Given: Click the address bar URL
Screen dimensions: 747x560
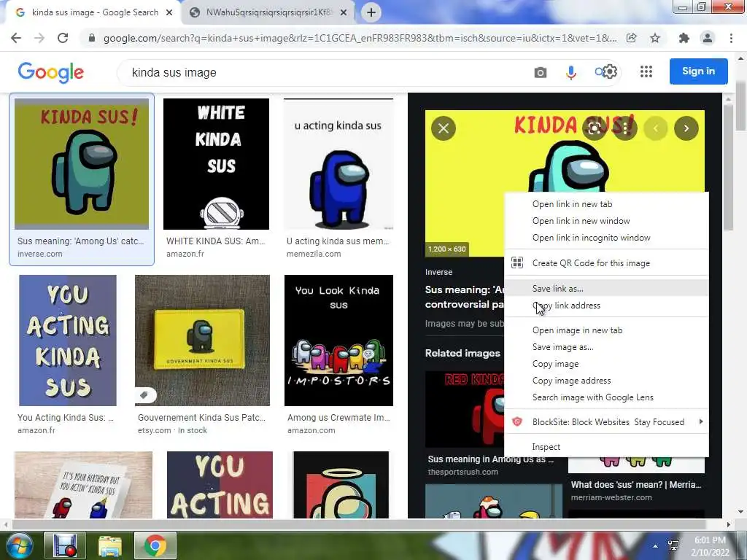Looking at the screenshot, I should click(x=360, y=38).
